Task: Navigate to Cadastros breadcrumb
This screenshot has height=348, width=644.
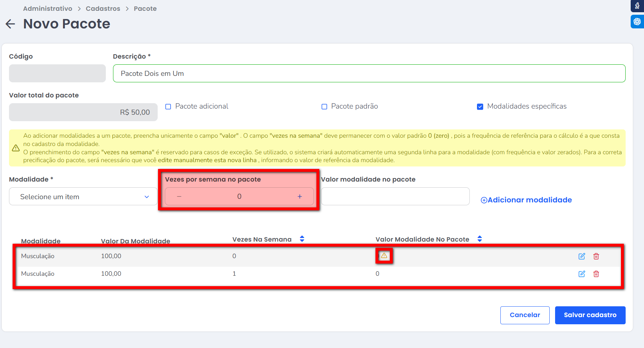Action: pos(103,9)
